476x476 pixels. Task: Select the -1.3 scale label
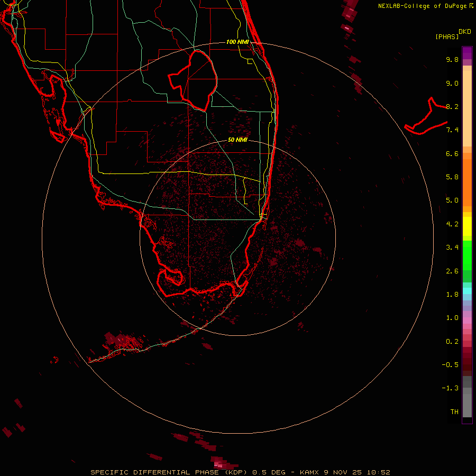click(450, 388)
